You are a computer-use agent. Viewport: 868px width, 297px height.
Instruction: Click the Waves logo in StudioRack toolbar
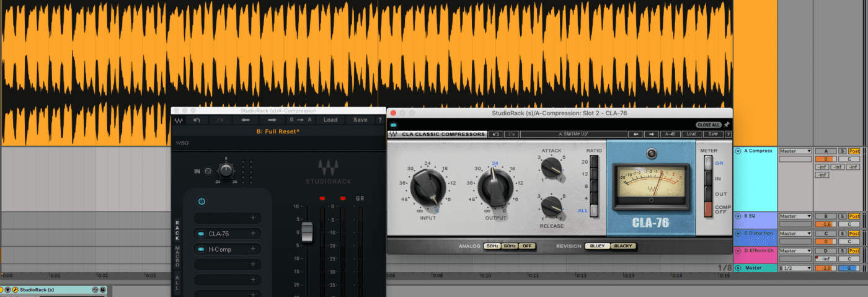click(179, 120)
